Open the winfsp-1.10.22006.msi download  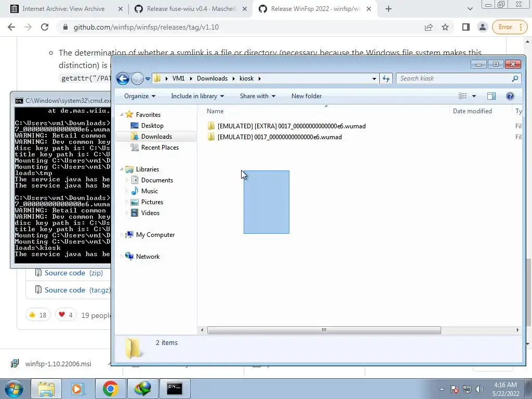(58, 364)
